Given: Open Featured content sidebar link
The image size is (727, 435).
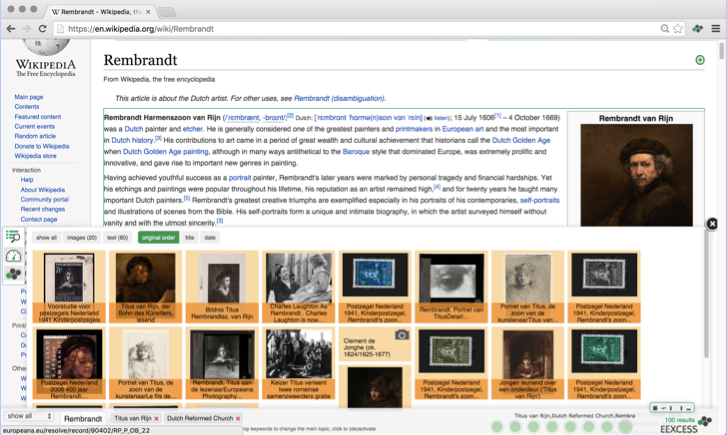Looking at the screenshot, I should tap(38, 117).
